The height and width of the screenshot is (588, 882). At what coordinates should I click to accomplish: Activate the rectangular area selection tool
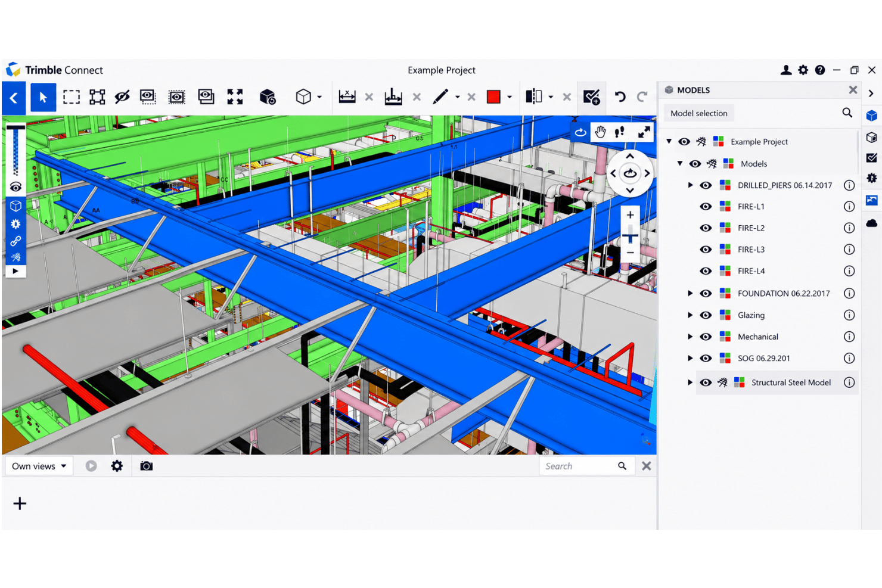point(72,97)
